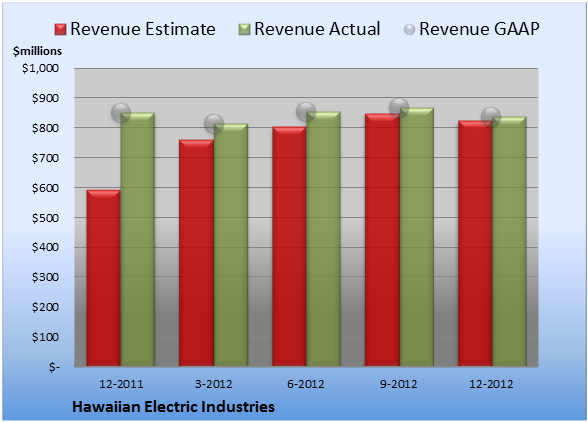Select the green actual bar for 12-2011

click(x=138, y=239)
